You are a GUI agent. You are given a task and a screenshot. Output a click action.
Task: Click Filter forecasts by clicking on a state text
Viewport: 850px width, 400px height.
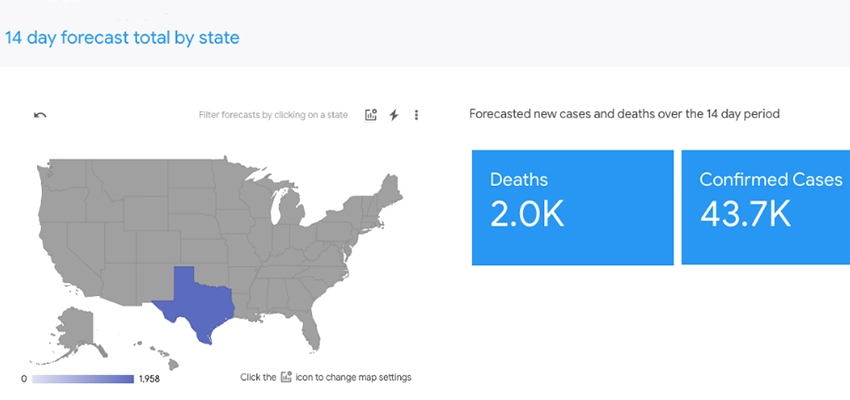click(x=273, y=115)
